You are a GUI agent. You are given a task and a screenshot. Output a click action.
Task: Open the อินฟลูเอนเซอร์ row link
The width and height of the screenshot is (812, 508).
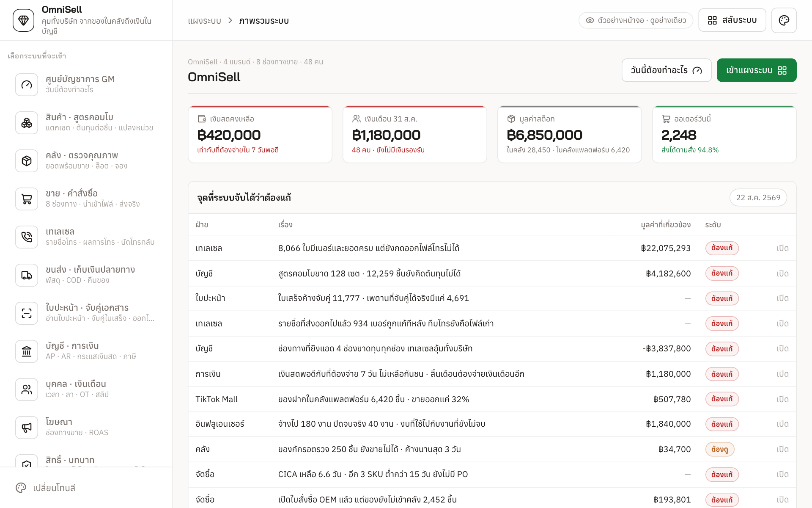(x=783, y=424)
